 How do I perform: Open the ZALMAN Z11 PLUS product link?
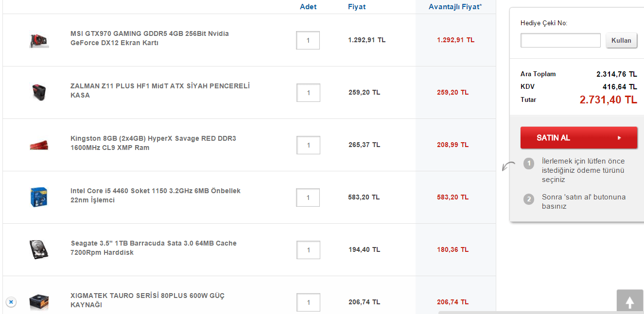point(160,91)
